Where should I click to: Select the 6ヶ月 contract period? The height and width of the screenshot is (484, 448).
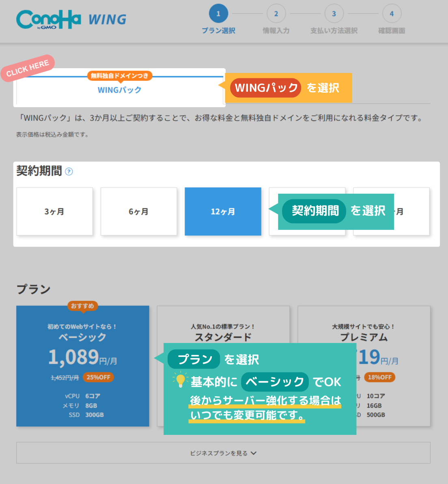[x=139, y=212]
